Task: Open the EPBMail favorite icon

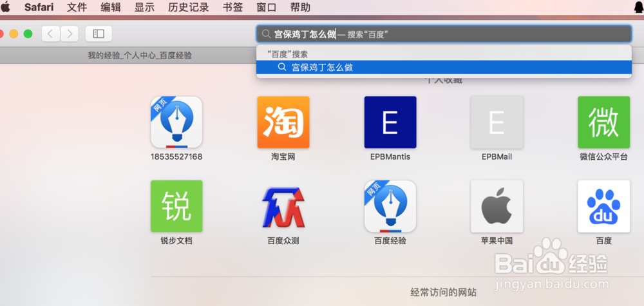Action: 497,122
